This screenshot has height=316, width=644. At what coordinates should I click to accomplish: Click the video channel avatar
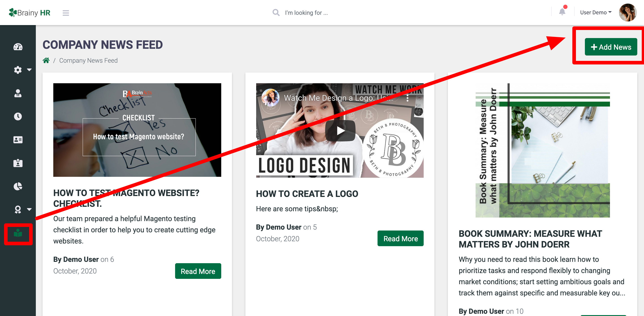coord(270,98)
